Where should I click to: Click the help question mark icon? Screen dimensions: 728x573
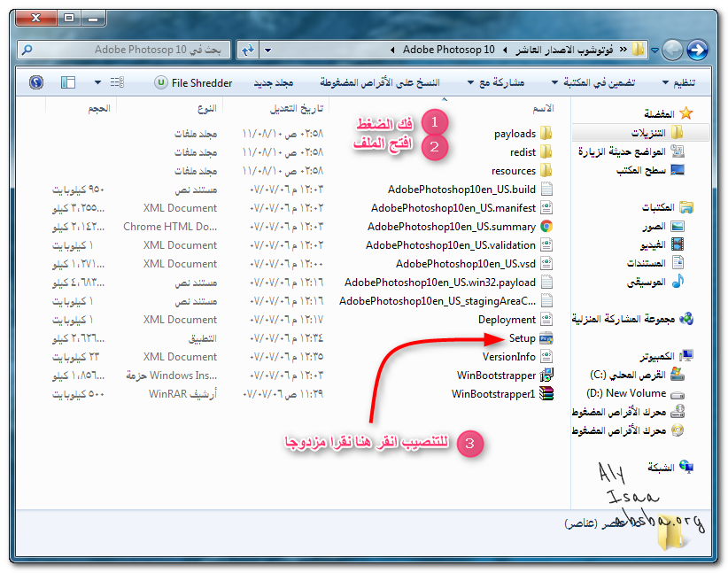click(36, 82)
